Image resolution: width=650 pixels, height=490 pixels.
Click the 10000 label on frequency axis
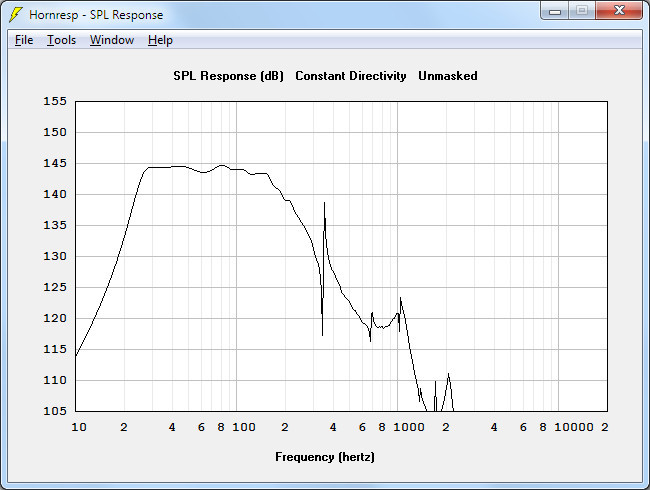click(575, 428)
